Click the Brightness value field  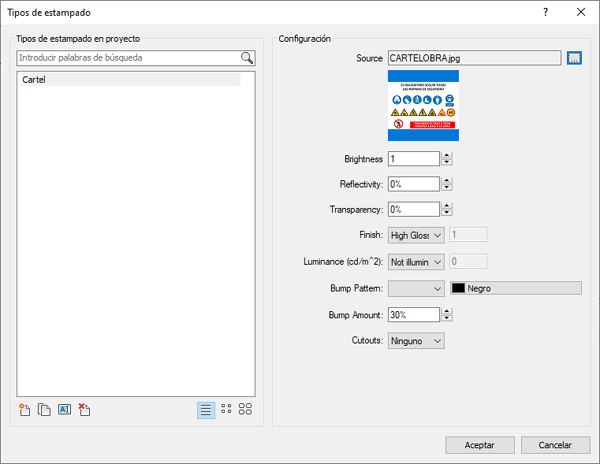(x=413, y=158)
